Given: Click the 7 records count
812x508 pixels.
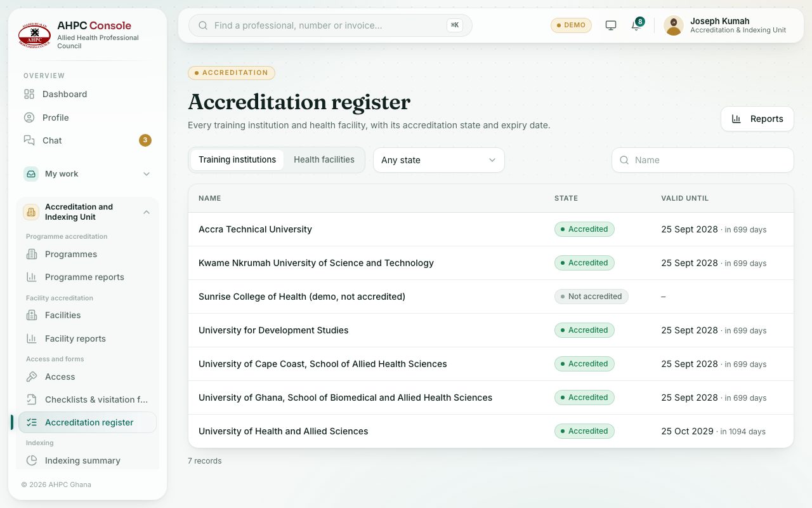Looking at the screenshot, I should click(205, 461).
